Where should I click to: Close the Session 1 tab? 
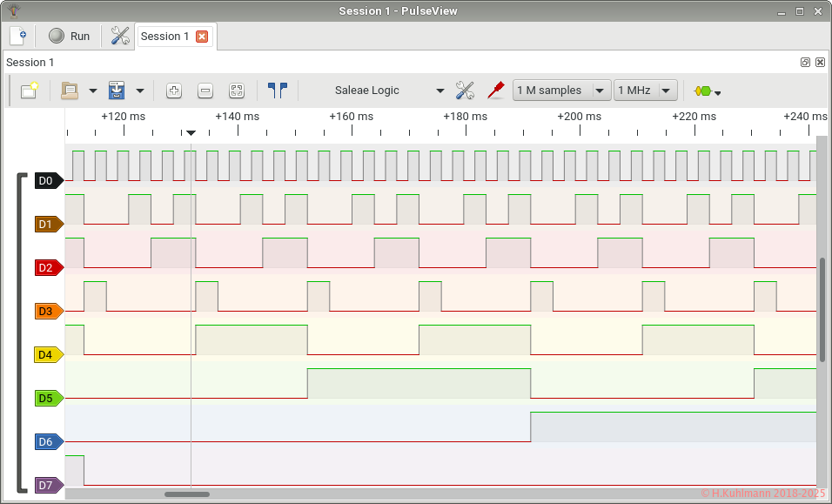point(202,37)
